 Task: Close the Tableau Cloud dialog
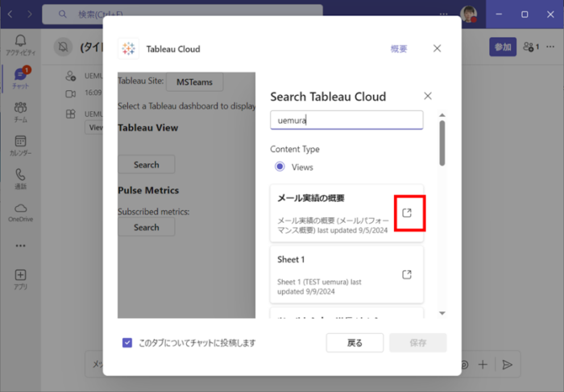[437, 48]
